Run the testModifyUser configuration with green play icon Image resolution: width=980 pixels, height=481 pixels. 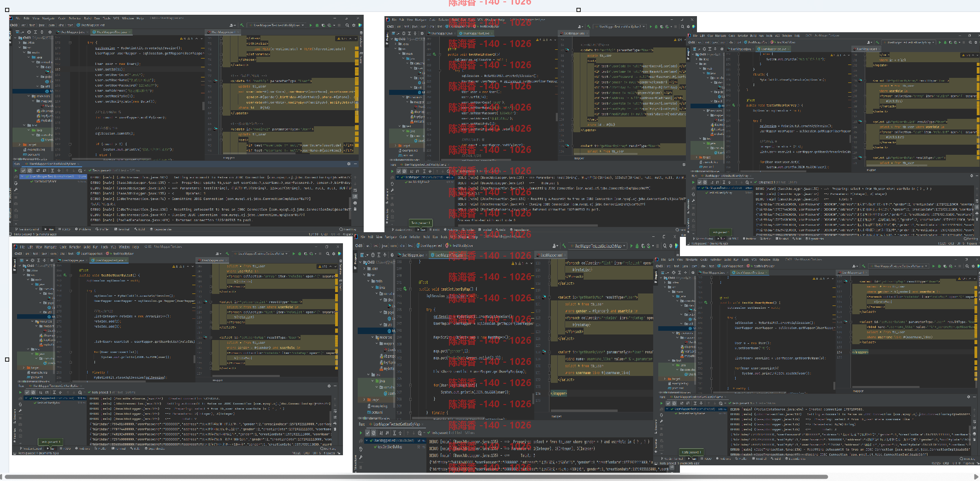pyautogui.click(x=311, y=25)
